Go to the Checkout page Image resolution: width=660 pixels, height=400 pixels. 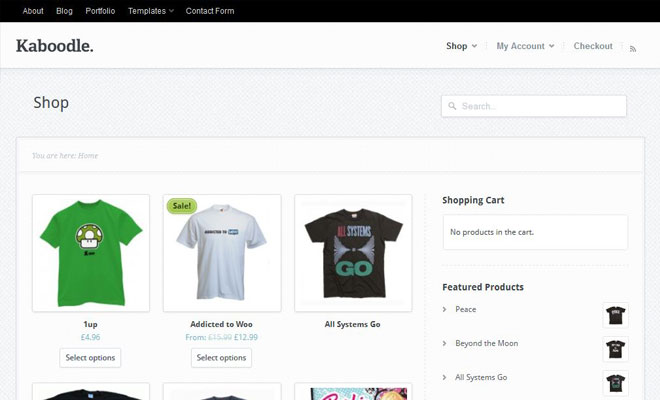593,46
